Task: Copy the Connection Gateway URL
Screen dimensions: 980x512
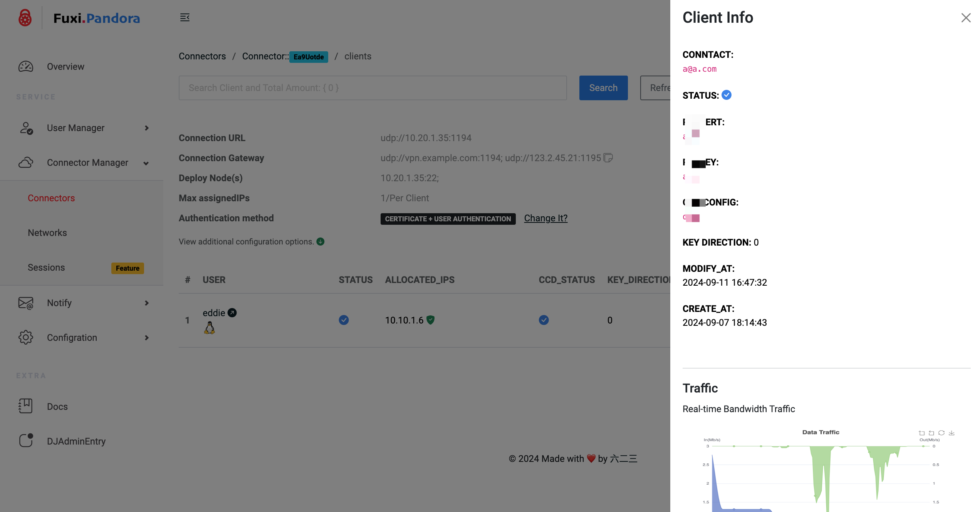Action: (608, 158)
